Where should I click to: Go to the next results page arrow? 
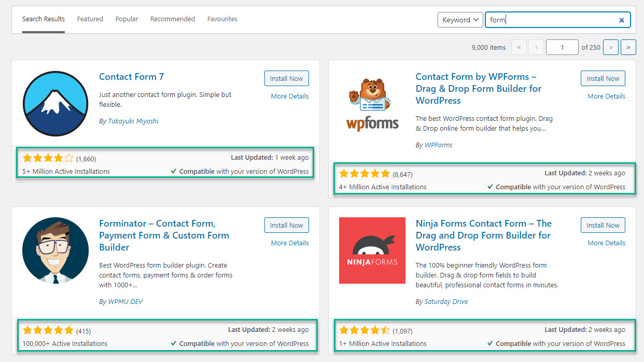pyautogui.click(x=611, y=47)
